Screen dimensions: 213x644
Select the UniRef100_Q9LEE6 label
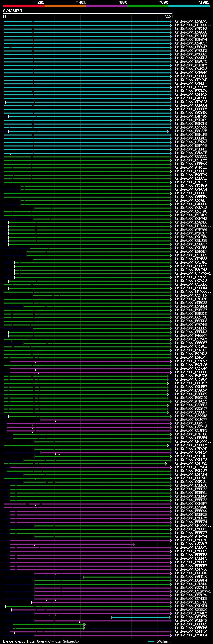point(191,76)
